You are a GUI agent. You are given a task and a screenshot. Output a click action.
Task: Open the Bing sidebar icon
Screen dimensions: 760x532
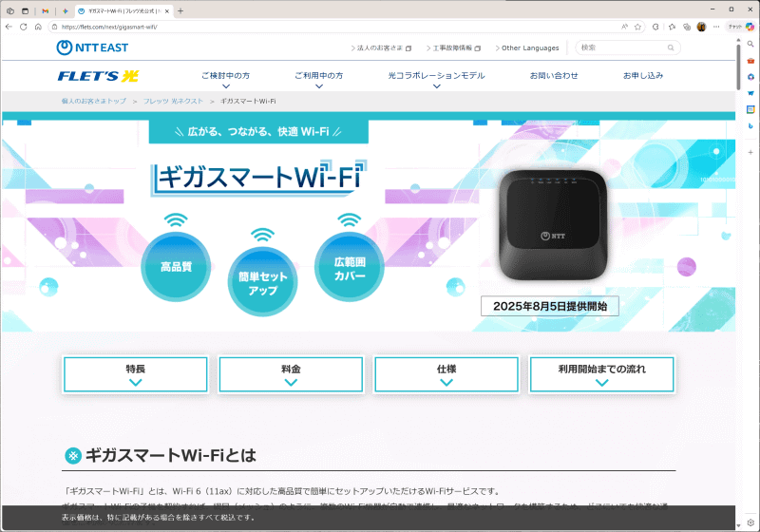[x=750, y=126]
